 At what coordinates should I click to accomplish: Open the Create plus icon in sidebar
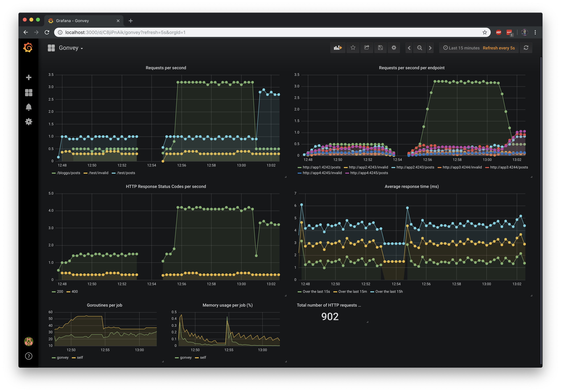(29, 77)
